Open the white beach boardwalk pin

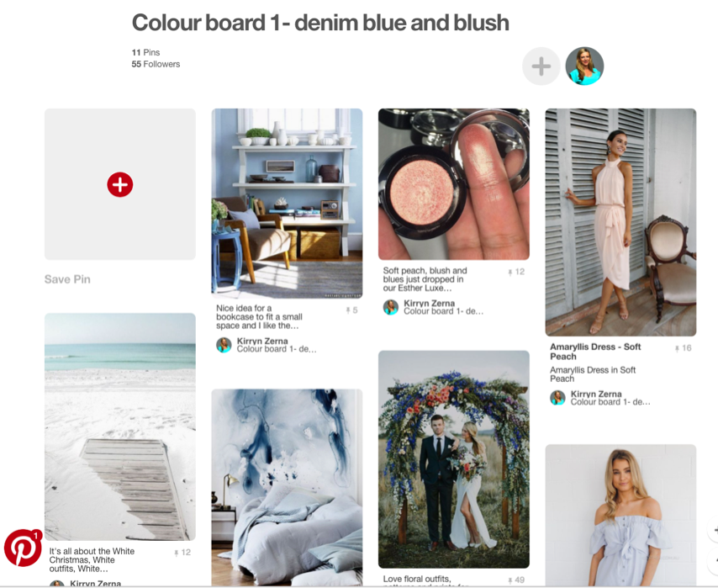pos(120,427)
